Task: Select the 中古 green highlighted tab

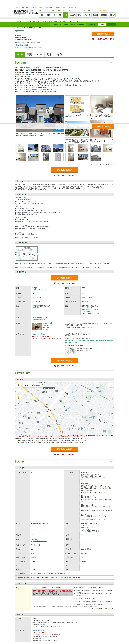Action: click(66, 15)
